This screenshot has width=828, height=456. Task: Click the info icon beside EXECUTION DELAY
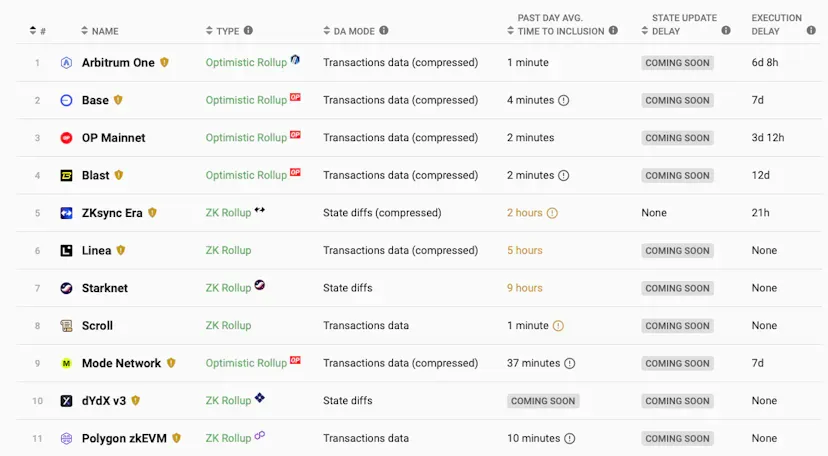click(811, 31)
